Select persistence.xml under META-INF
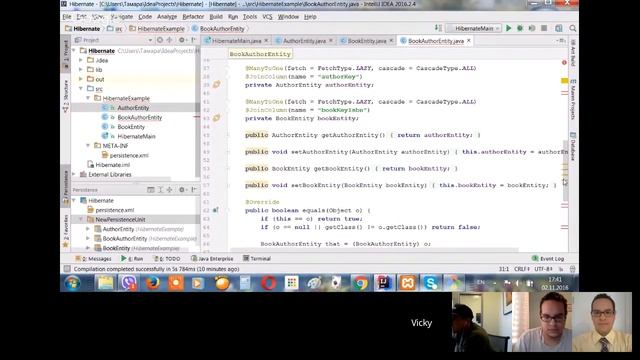Screen dimensions: 640x360 click(129, 155)
